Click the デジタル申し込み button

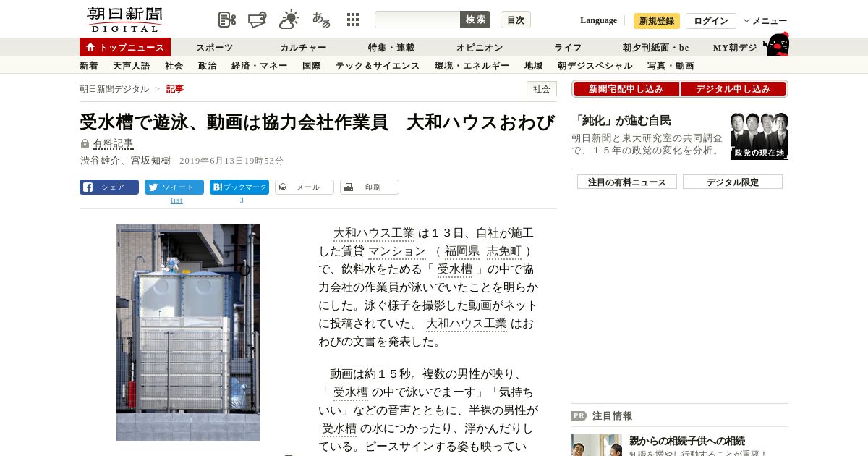pos(733,88)
